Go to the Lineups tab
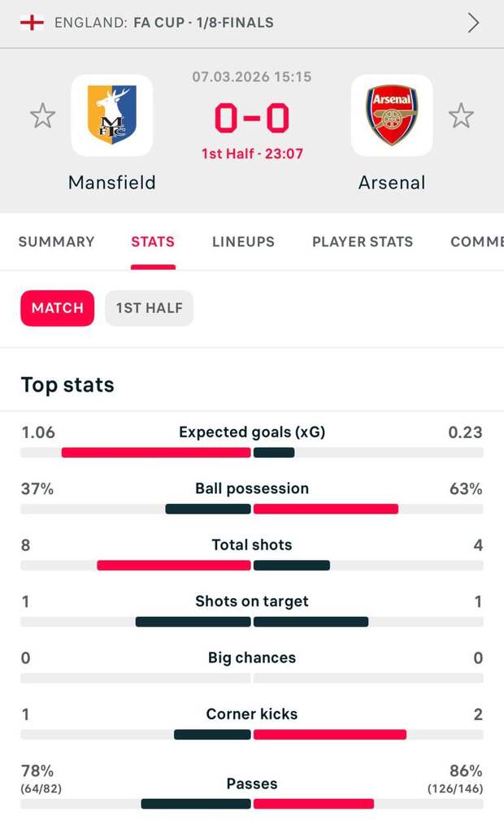Screen dimensions: 504x838 point(243,241)
